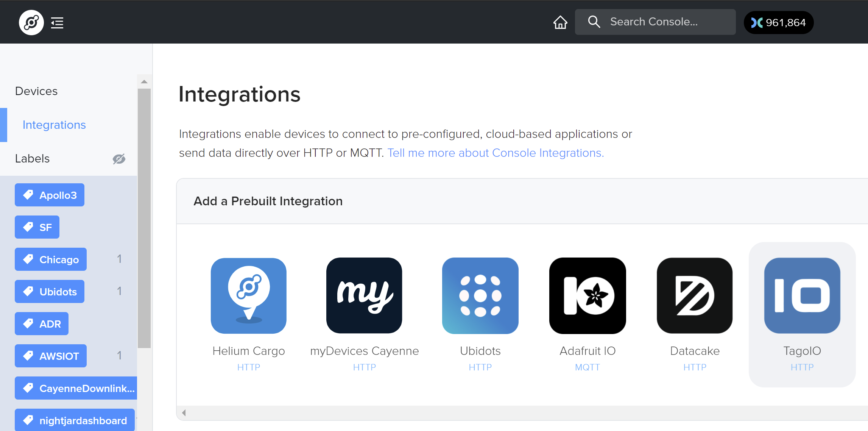Open the AWSIOT label tag

coord(51,356)
